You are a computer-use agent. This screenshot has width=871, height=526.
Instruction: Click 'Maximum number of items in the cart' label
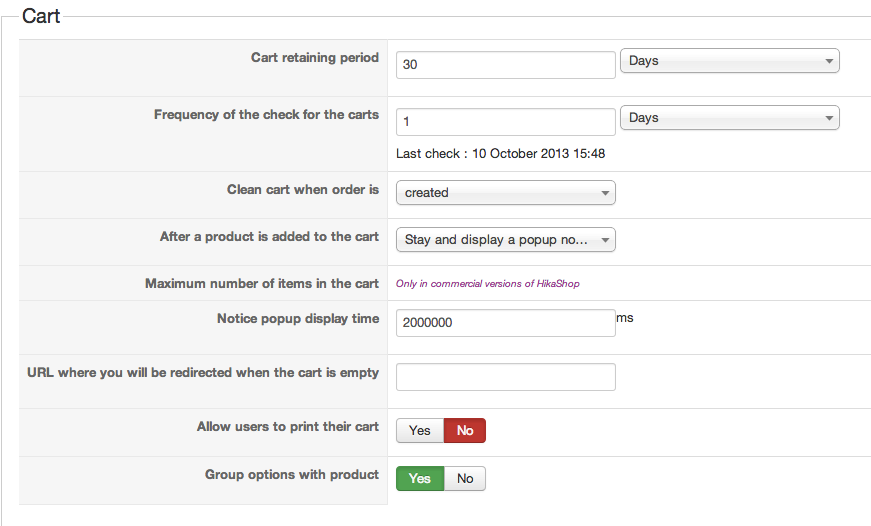click(x=261, y=284)
